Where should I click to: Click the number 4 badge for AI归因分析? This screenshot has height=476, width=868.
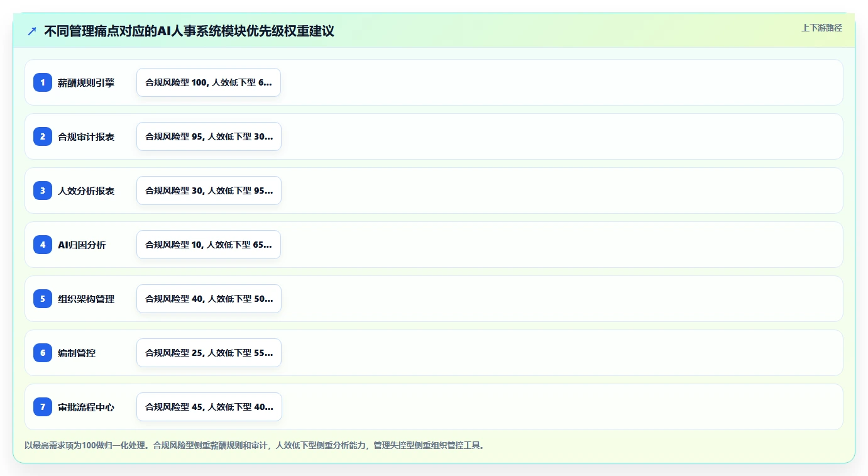tap(43, 245)
